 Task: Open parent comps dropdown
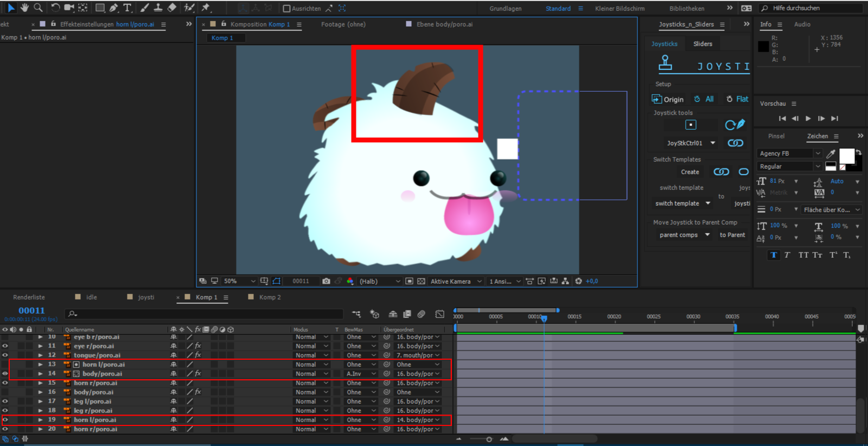[685, 235]
